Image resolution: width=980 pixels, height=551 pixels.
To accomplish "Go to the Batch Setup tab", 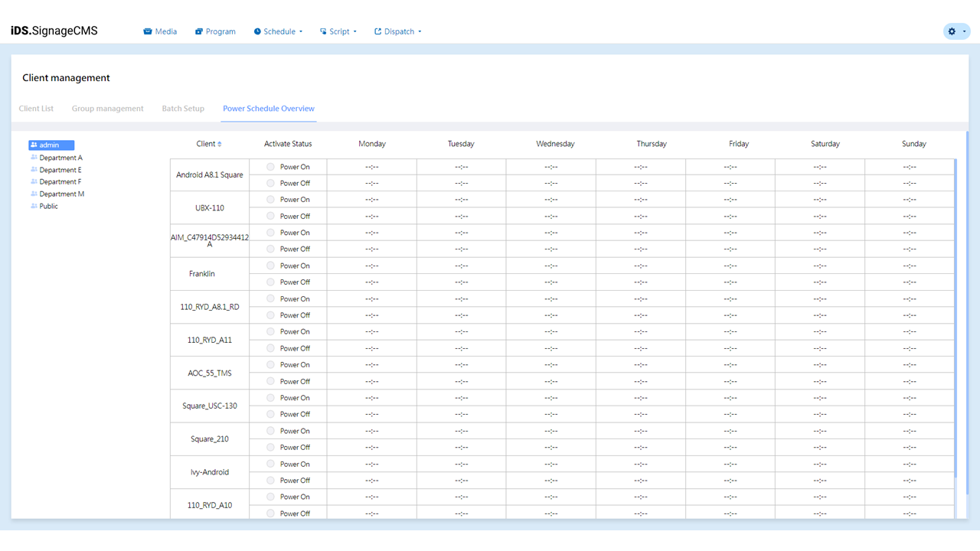I will point(183,109).
